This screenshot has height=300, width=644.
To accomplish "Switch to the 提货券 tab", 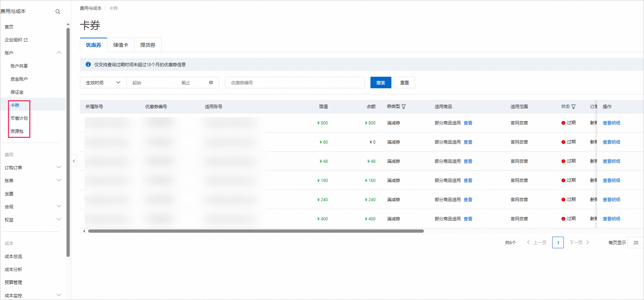I will [148, 45].
